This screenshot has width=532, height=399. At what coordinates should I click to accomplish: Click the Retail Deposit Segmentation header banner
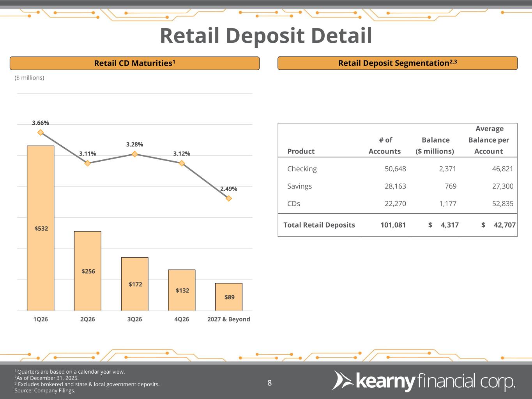pyautogui.click(x=397, y=63)
